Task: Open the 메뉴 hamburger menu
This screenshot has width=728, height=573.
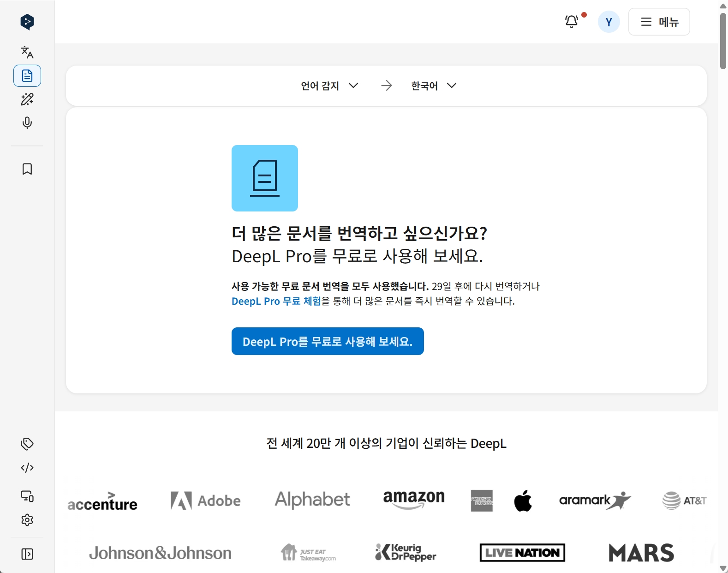Action: point(659,22)
